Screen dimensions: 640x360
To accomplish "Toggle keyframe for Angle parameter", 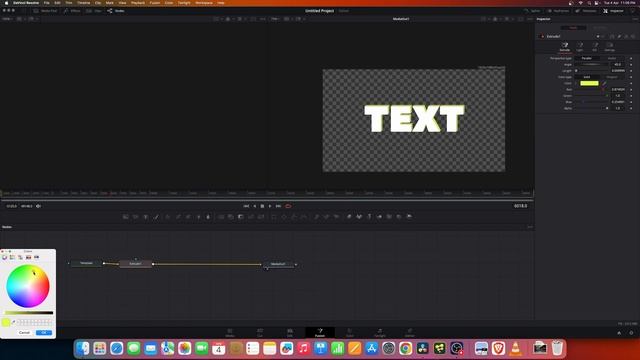I will point(631,64).
